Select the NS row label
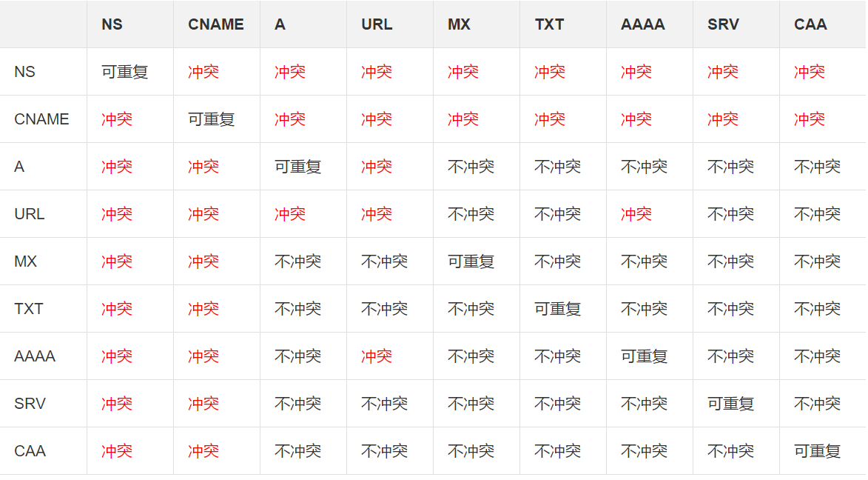Screen dimensions: 868x480 click(24, 72)
